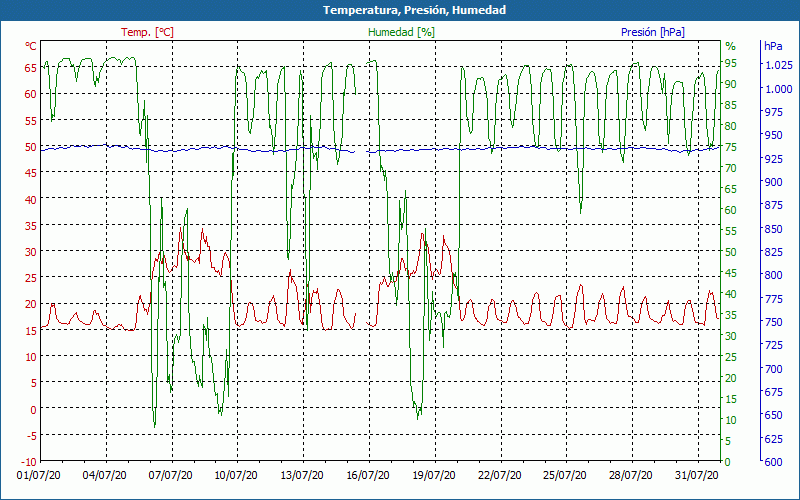Screen dimensions: 800x500
Task: Click the 850 pressure axis value
Action: coord(774,229)
